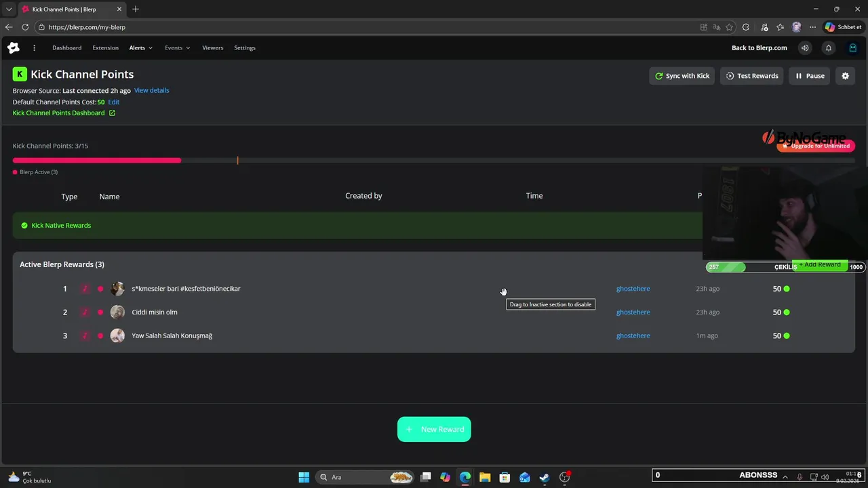Show hidden system tray icons chevron

point(785,477)
